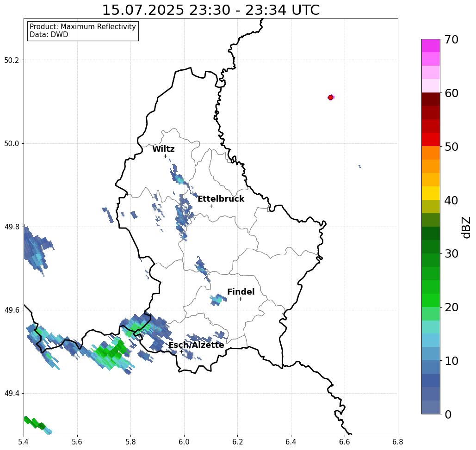This screenshot has width=476, height=450.
Task: Click the longitude 6.0 axis label
Action: click(184, 442)
